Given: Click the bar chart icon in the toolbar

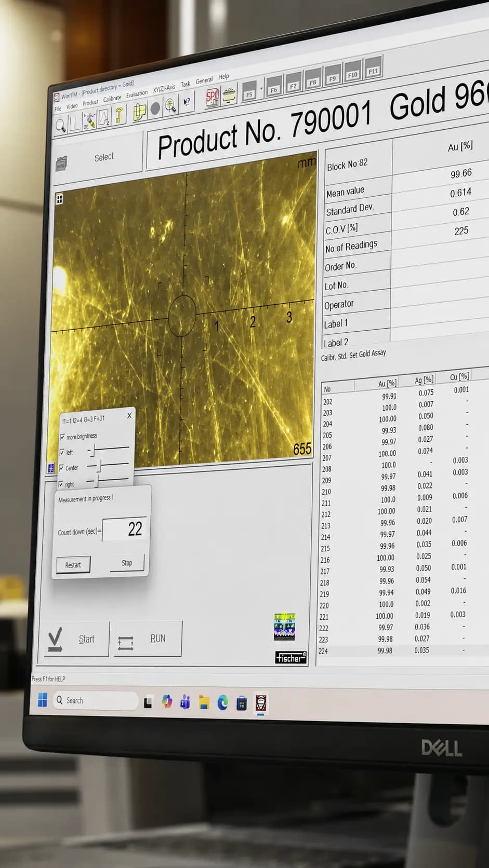Looking at the screenshot, I should [75, 123].
